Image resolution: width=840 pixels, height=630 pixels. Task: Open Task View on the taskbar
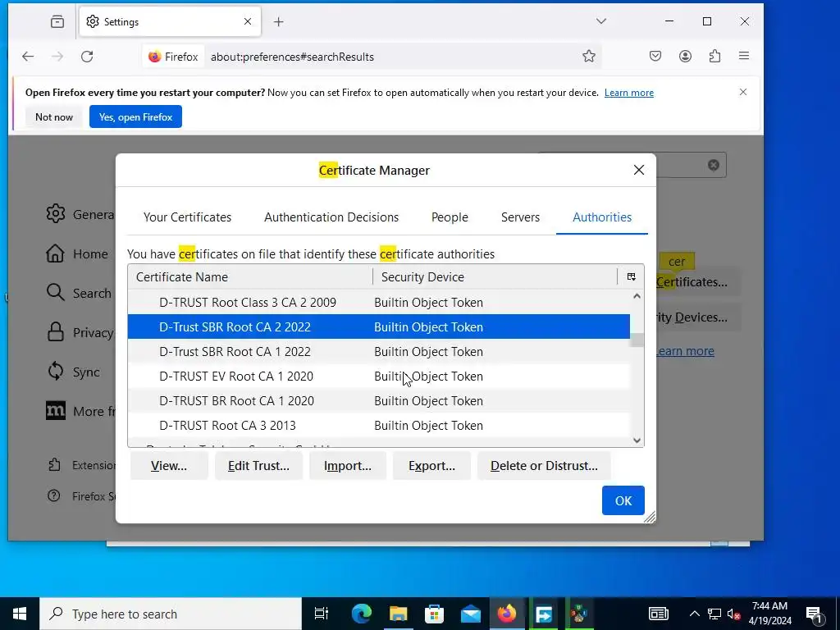[x=322, y=614]
